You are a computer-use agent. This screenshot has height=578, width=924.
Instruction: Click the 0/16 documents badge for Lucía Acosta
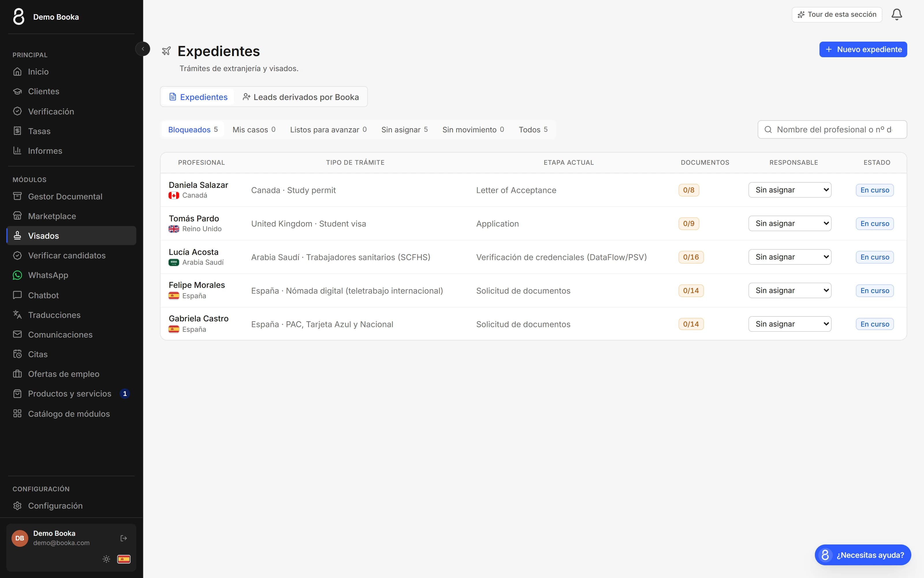pos(691,257)
